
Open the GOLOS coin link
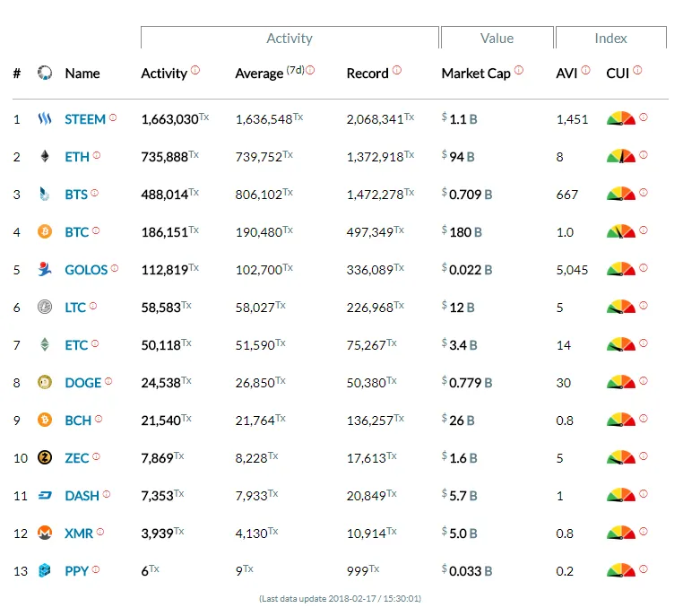click(x=86, y=270)
